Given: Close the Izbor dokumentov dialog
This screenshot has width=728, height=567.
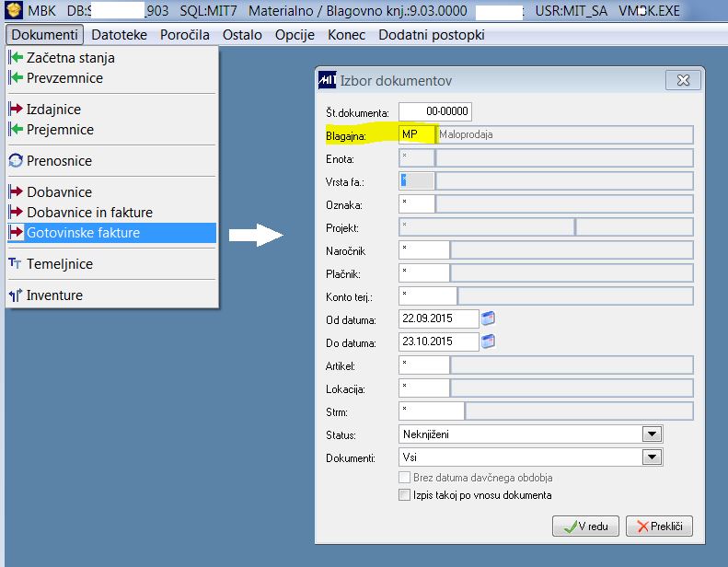Looking at the screenshot, I should pos(683,80).
